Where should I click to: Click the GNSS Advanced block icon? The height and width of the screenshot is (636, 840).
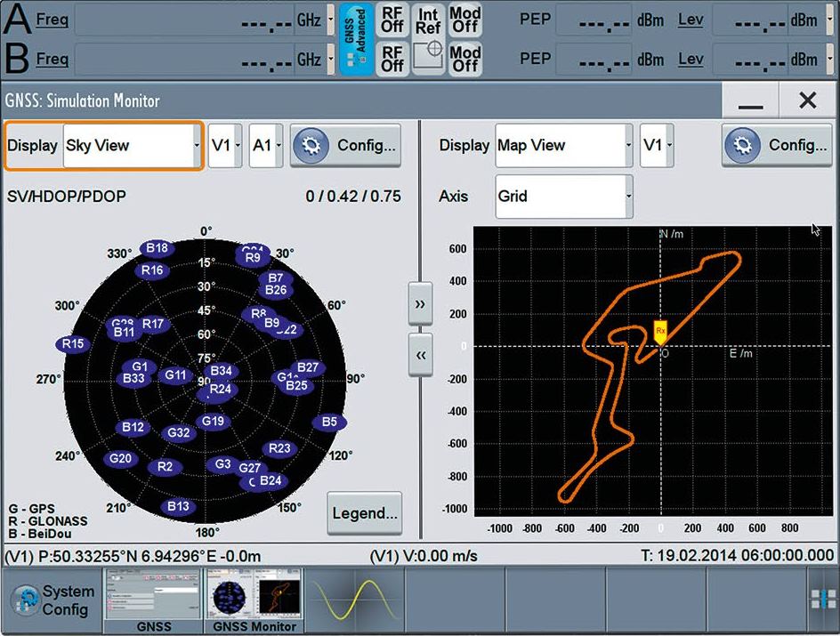coord(357,39)
